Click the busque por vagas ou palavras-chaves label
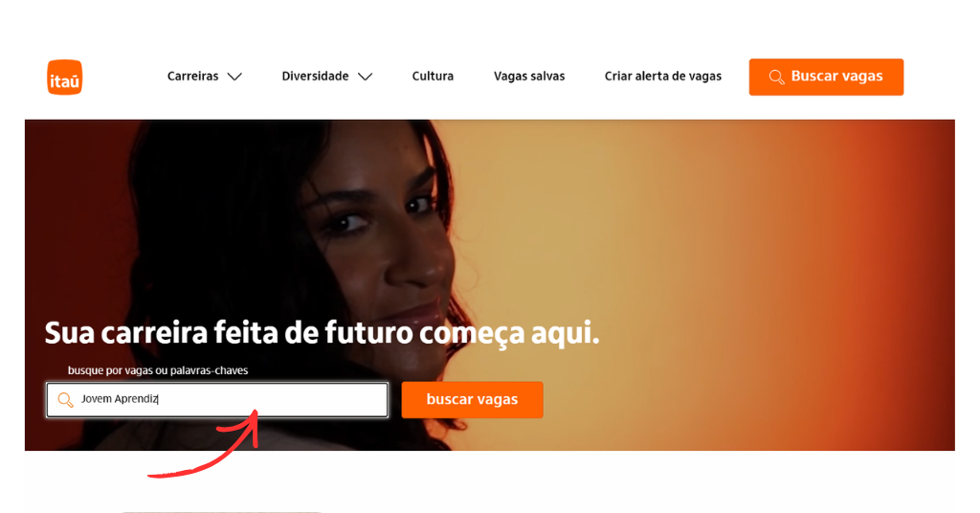This screenshot has width=980, height=513. [158, 370]
